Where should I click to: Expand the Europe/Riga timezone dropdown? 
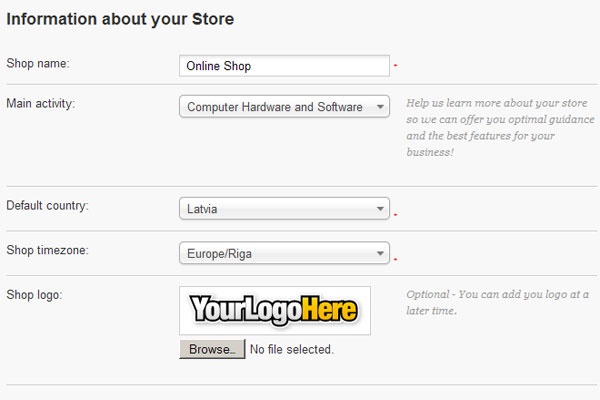point(284,253)
